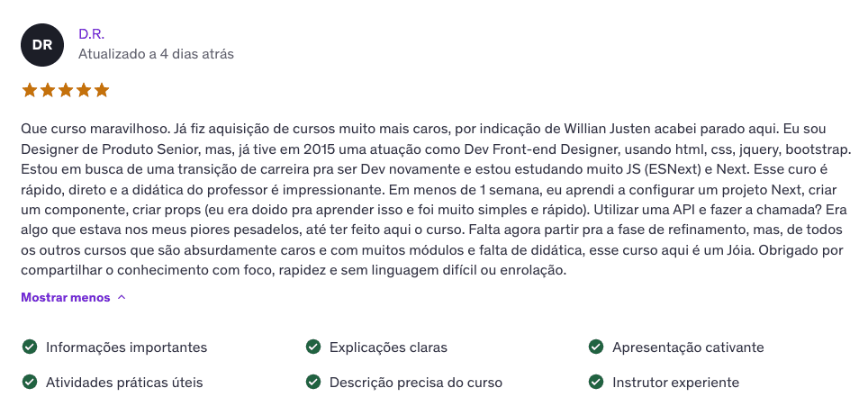Click the second rating star
The image size is (868, 415).
click(x=47, y=90)
